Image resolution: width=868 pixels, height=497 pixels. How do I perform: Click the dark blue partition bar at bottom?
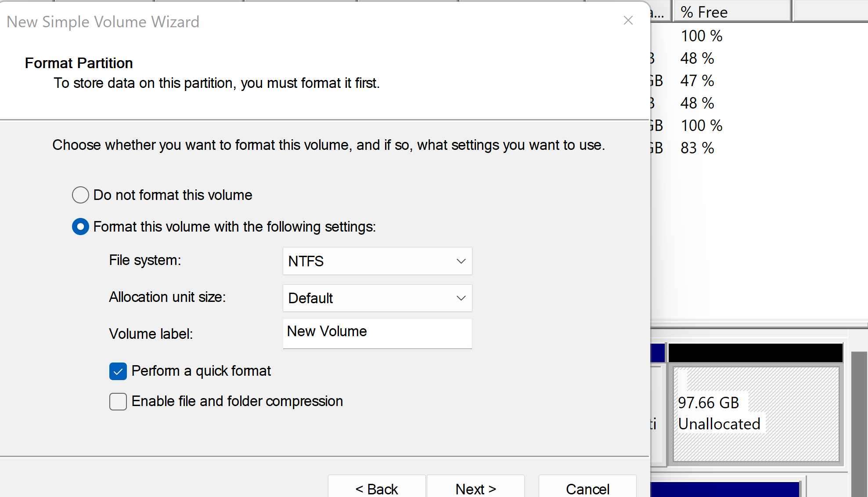(x=724, y=489)
